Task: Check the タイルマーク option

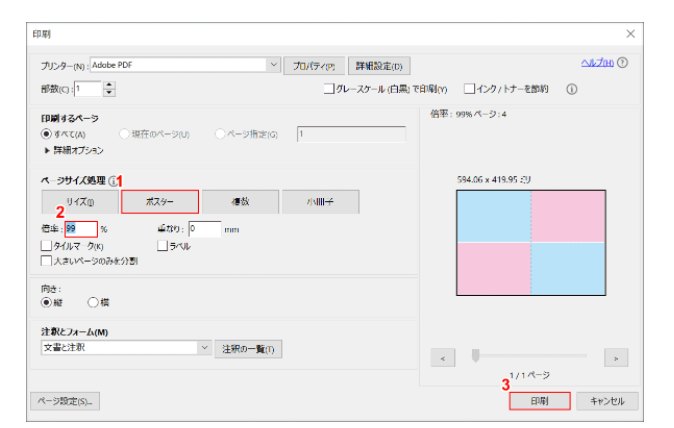Action: pyautogui.click(x=46, y=244)
